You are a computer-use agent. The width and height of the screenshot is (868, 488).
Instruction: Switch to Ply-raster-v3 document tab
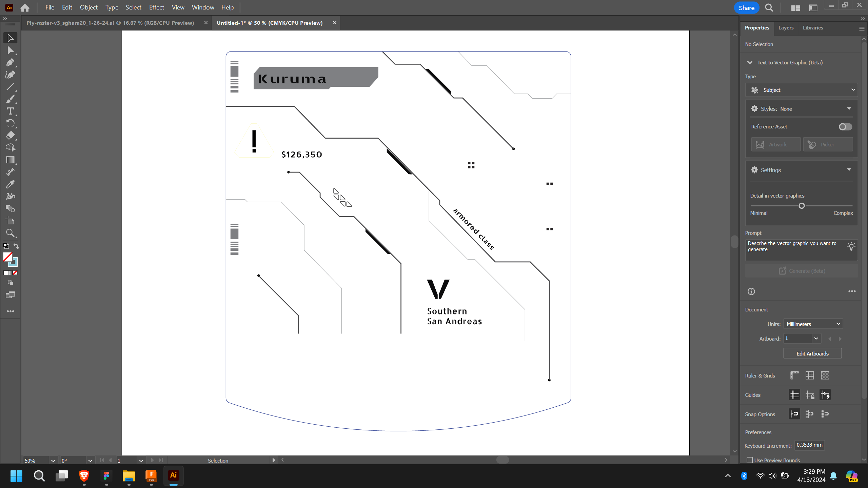(110, 23)
